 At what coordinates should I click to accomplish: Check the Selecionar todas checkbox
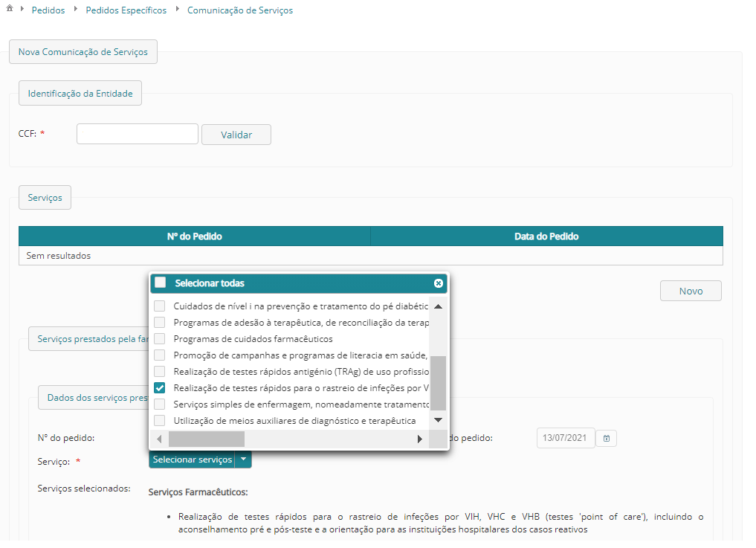pyautogui.click(x=161, y=283)
